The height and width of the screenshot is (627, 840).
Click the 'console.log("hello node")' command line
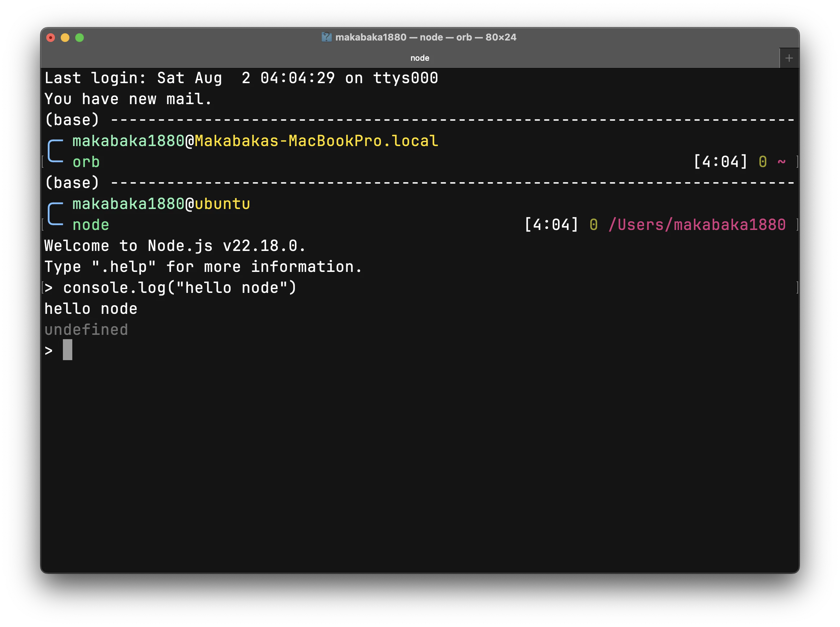(x=180, y=288)
